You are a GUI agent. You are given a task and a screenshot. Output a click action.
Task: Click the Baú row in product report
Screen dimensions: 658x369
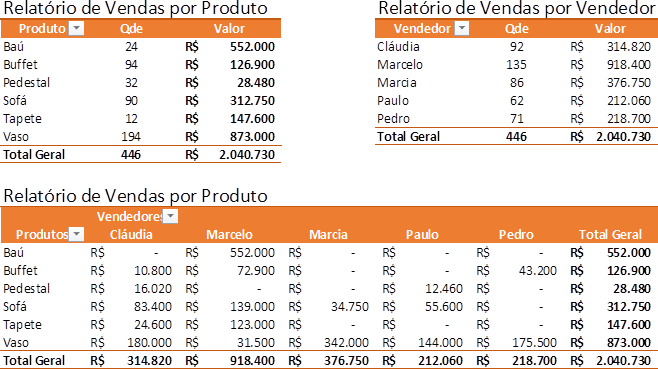pos(141,47)
